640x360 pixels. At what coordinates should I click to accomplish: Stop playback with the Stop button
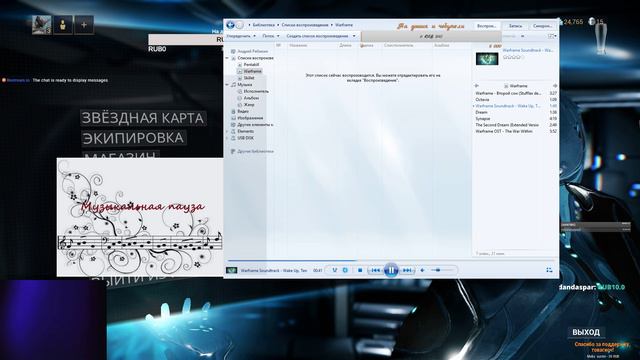tap(360, 270)
